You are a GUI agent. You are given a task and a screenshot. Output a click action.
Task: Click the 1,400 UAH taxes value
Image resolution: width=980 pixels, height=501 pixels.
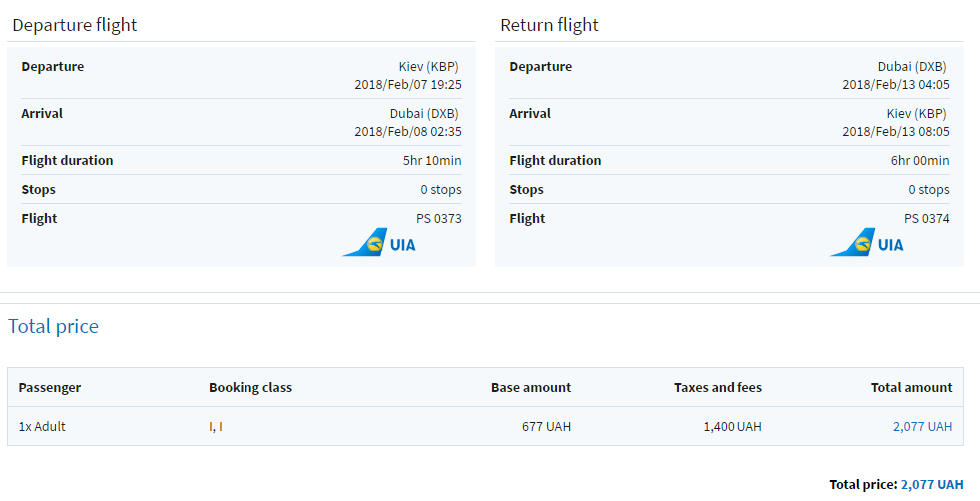coord(734,426)
